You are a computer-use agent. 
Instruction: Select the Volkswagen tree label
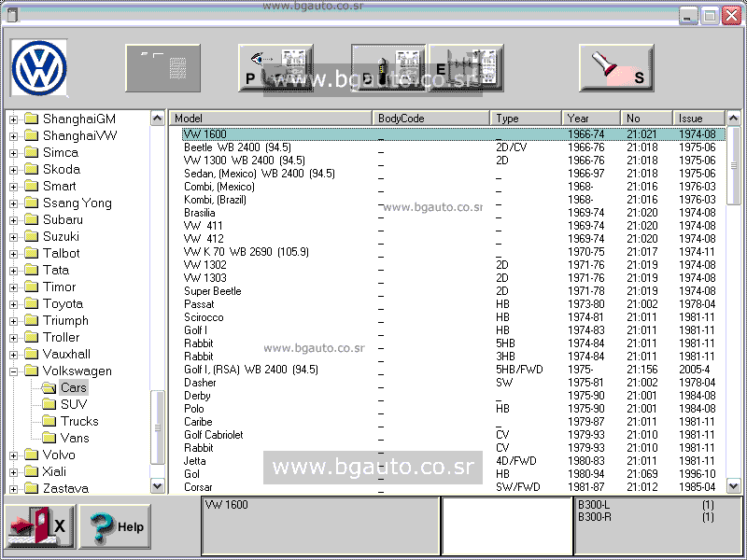pos(78,371)
